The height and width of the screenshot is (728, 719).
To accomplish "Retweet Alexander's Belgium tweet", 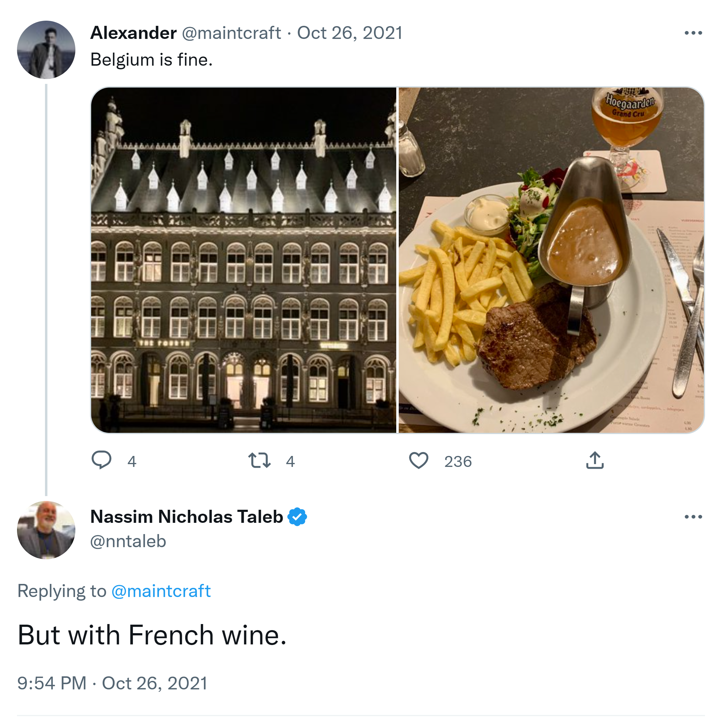I will point(259,461).
